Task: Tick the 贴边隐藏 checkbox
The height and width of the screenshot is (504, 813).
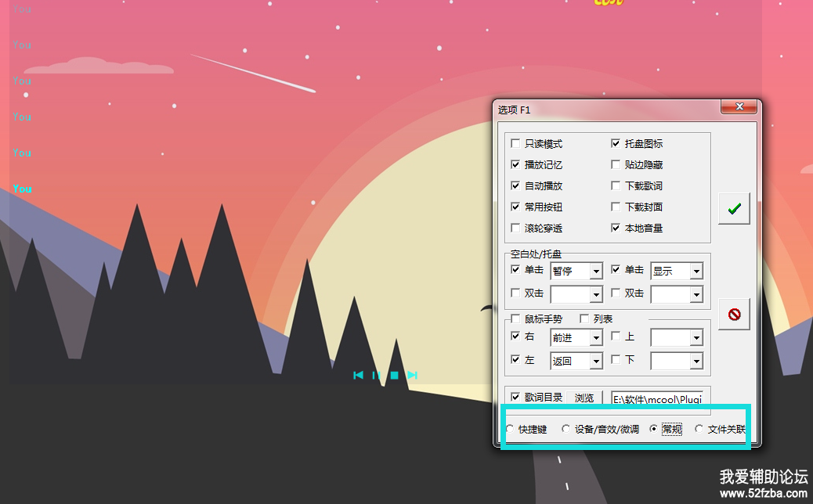Action: coord(616,165)
